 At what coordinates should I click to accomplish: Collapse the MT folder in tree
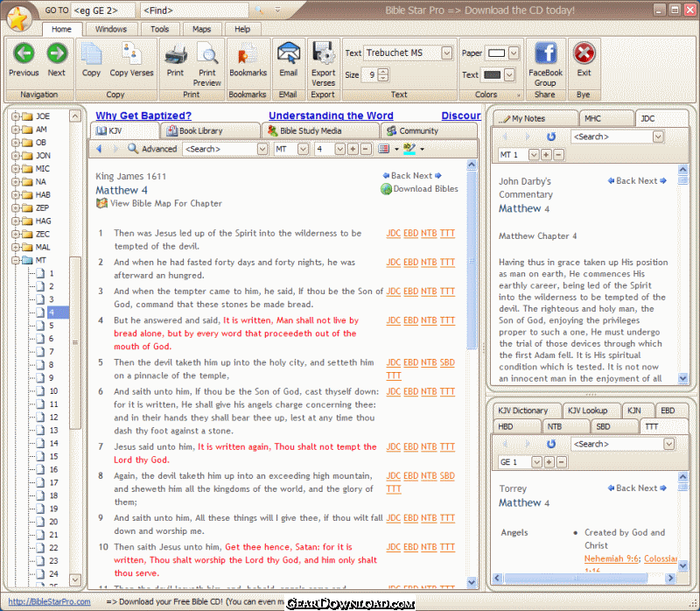coord(15,260)
